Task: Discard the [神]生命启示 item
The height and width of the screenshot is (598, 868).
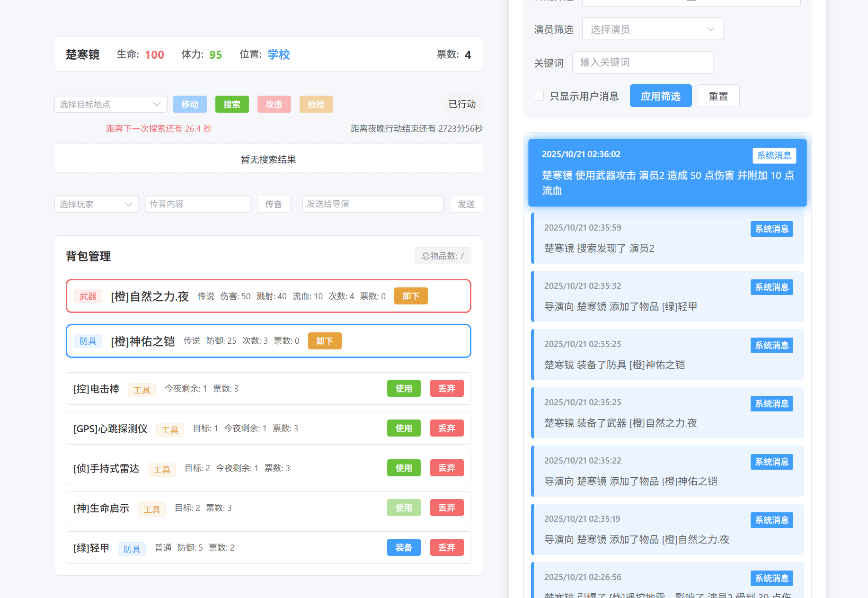Action: coord(446,508)
